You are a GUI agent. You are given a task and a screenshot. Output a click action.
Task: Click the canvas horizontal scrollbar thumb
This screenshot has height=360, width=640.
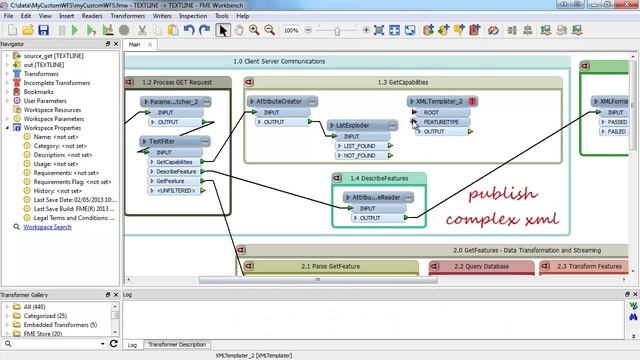[318, 280]
